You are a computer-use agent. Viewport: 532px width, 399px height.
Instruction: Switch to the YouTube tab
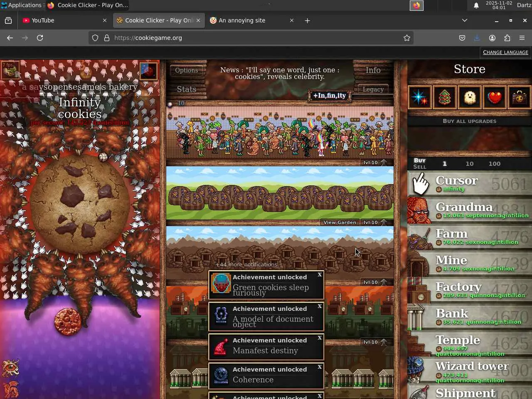click(65, 20)
